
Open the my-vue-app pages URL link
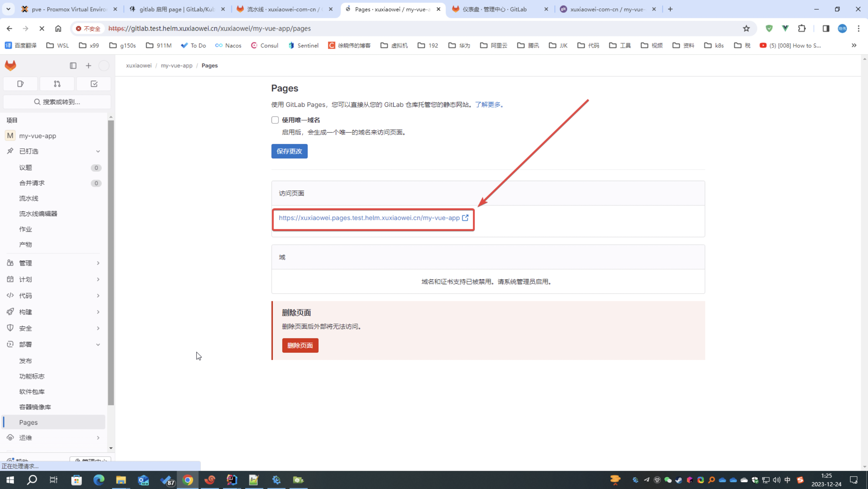click(369, 218)
